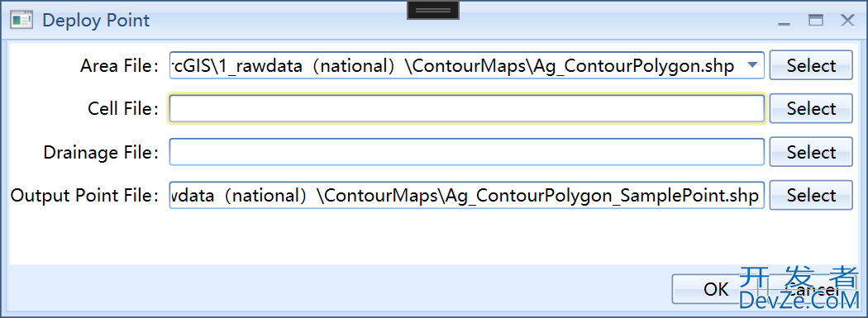Click the Drainage File label

[x=102, y=152]
